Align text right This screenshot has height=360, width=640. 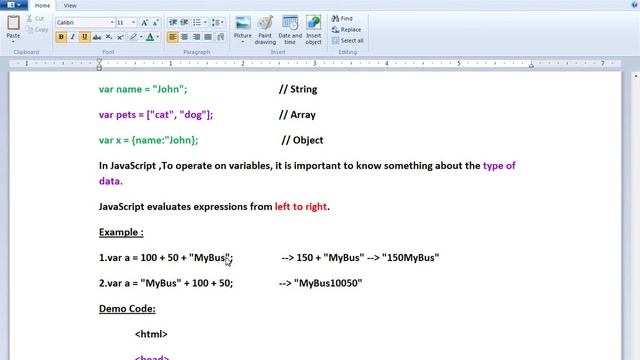[196, 37]
